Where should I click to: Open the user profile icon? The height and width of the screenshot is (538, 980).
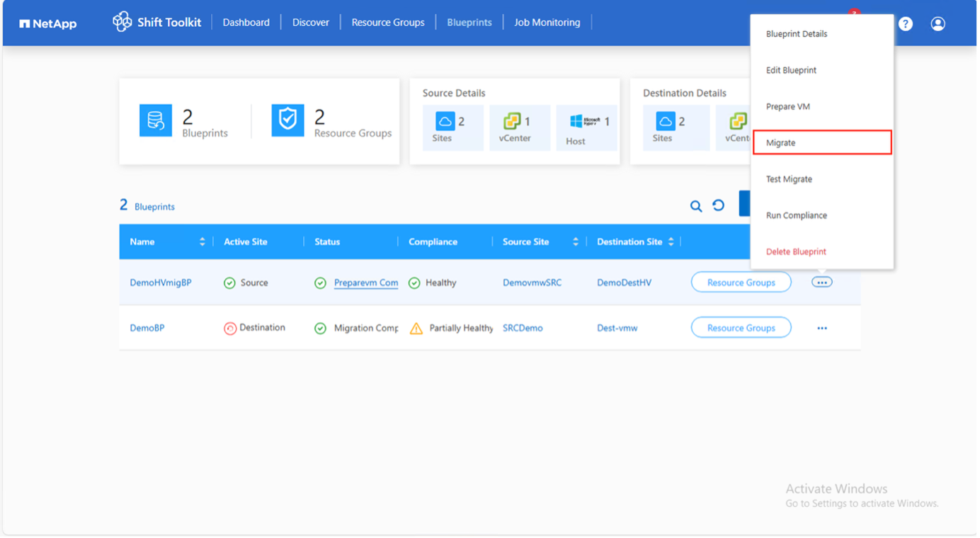(938, 23)
